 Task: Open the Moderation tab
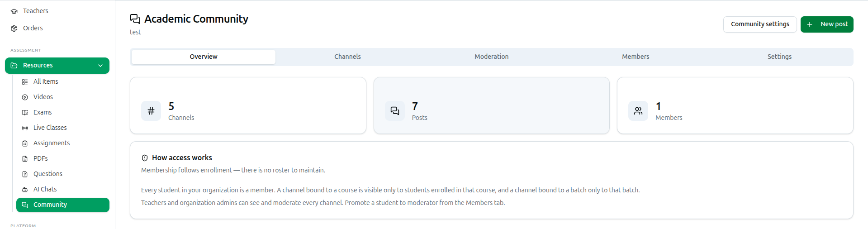492,57
